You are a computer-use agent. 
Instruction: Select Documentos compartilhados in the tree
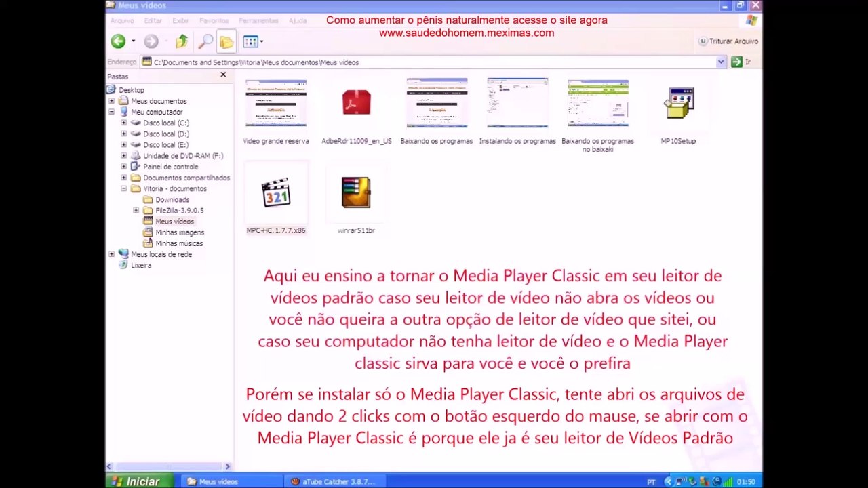click(186, 178)
